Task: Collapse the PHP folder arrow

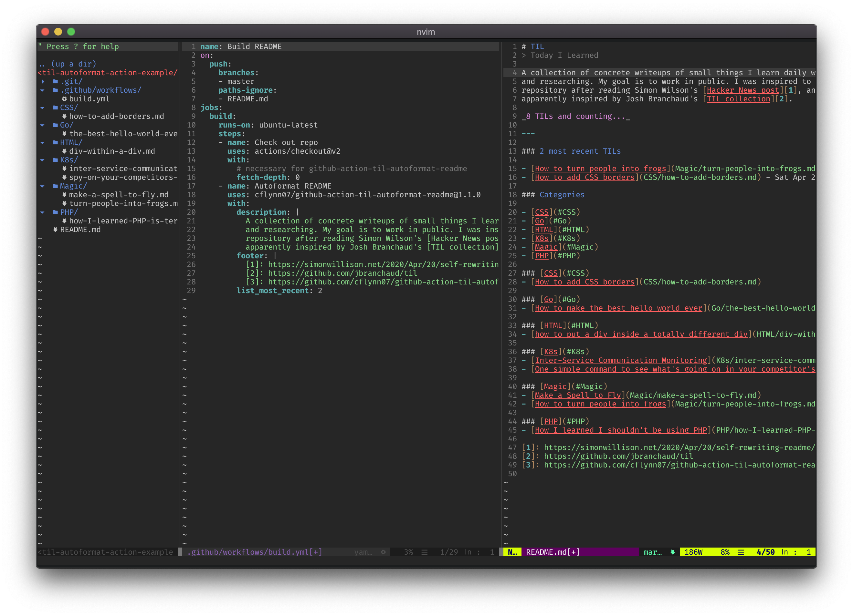Action: tap(43, 212)
